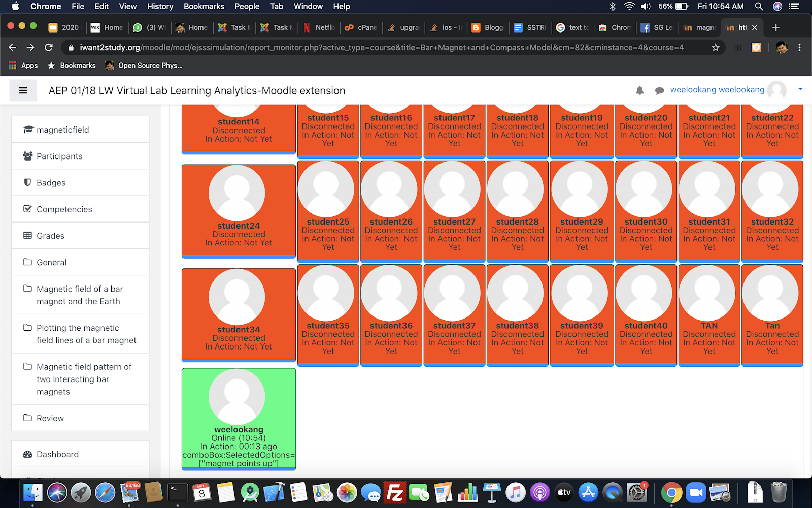Click the people icon beside Participants
Viewport: 812px width, 508px height.
[28, 156]
